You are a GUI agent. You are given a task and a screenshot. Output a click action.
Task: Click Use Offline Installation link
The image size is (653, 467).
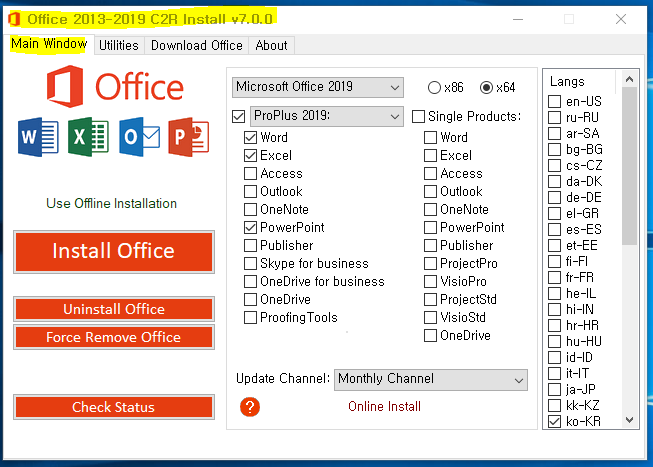pos(111,203)
